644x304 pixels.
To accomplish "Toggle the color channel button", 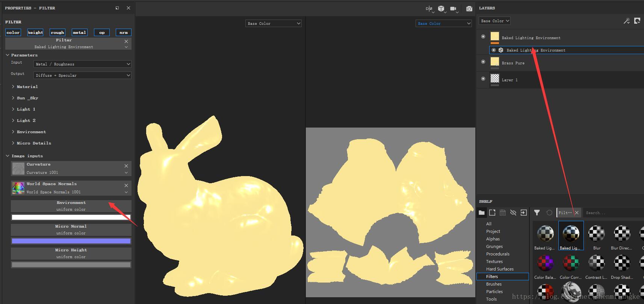I will 13,32.
